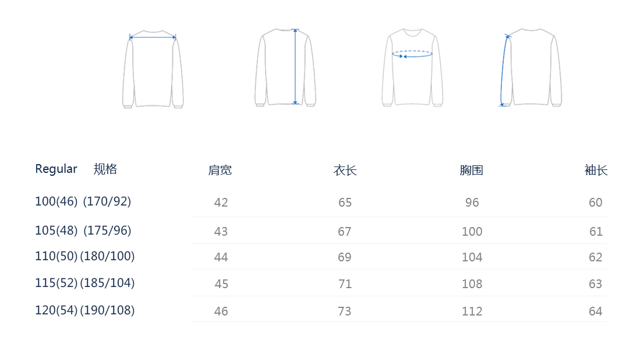The height and width of the screenshot is (351, 644).
Task: Click the vertical blue length arrow
Action: coord(295,66)
